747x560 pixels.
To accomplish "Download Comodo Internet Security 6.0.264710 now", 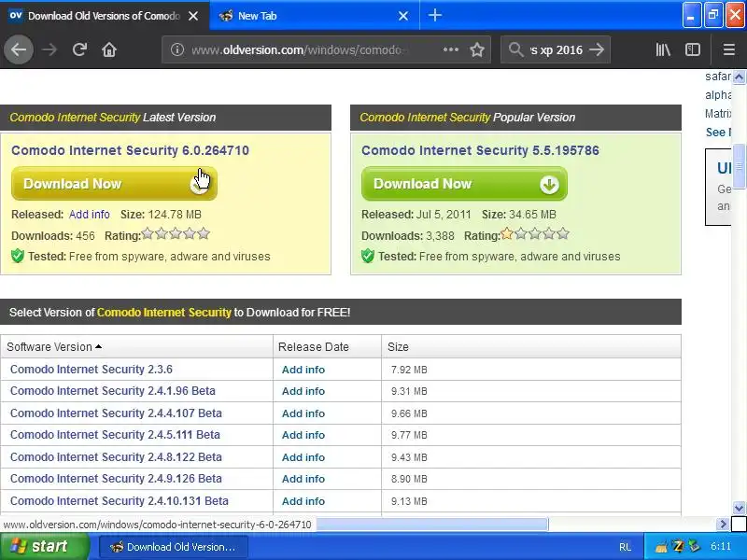I will click(x=114, y=184).
